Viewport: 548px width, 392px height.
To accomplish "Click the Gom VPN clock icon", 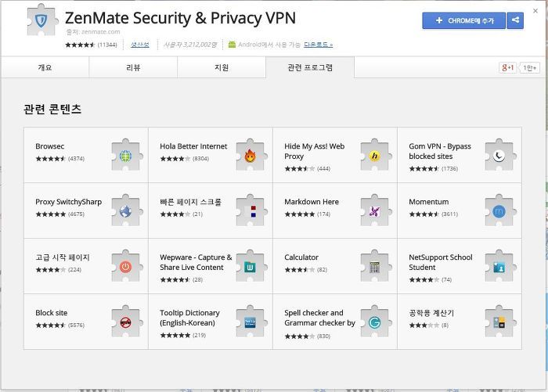I will [499, 156].
